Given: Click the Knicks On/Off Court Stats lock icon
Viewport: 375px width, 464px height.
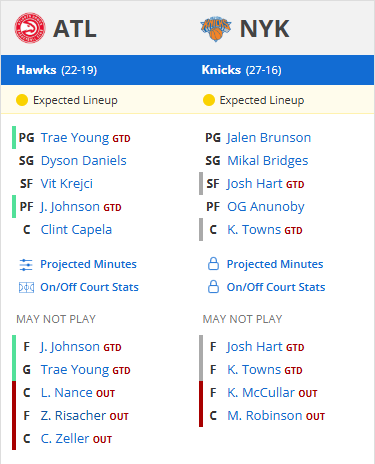Looking at the screenshot, I should [x=213, y=287].
